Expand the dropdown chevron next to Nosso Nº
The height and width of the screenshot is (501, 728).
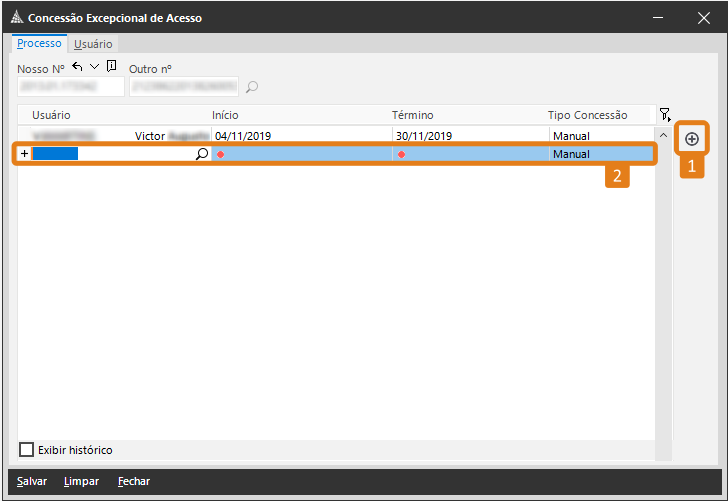[94, 66]
